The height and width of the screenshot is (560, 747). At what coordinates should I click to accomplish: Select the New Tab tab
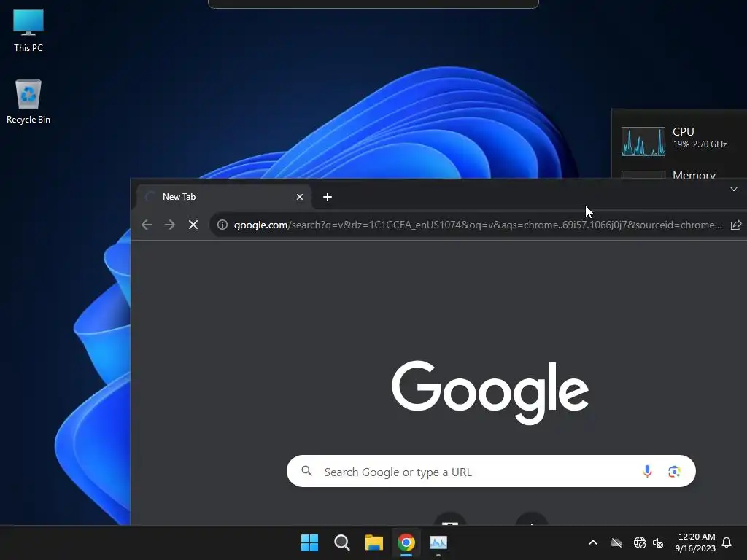tap(224, 197)
